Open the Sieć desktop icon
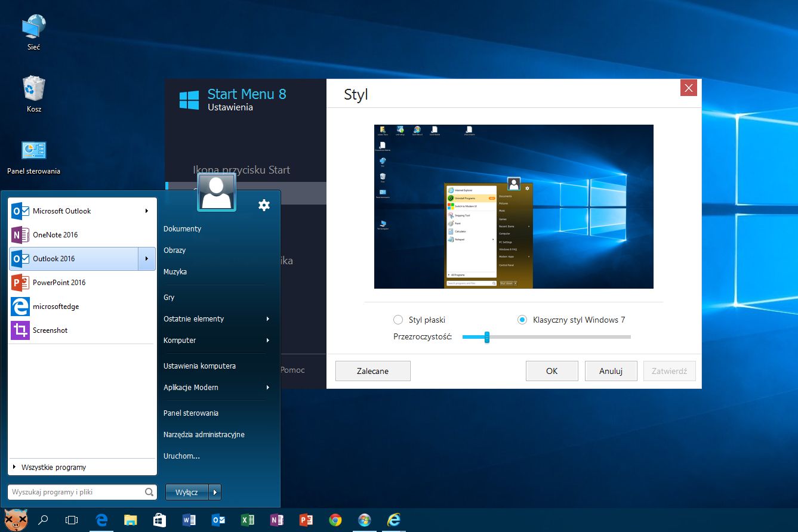The image size is (798, 532). click(x=33, y=32)
